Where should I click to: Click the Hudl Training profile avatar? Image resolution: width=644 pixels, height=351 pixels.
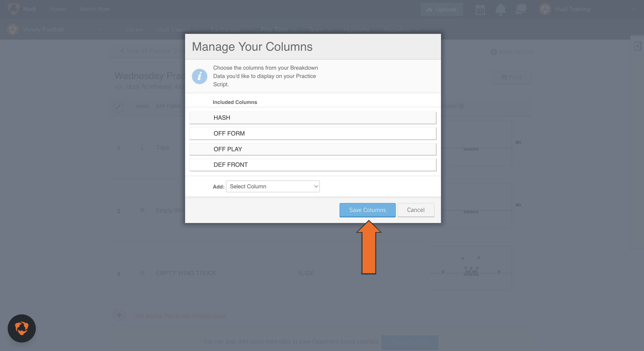tap(545, 9)
